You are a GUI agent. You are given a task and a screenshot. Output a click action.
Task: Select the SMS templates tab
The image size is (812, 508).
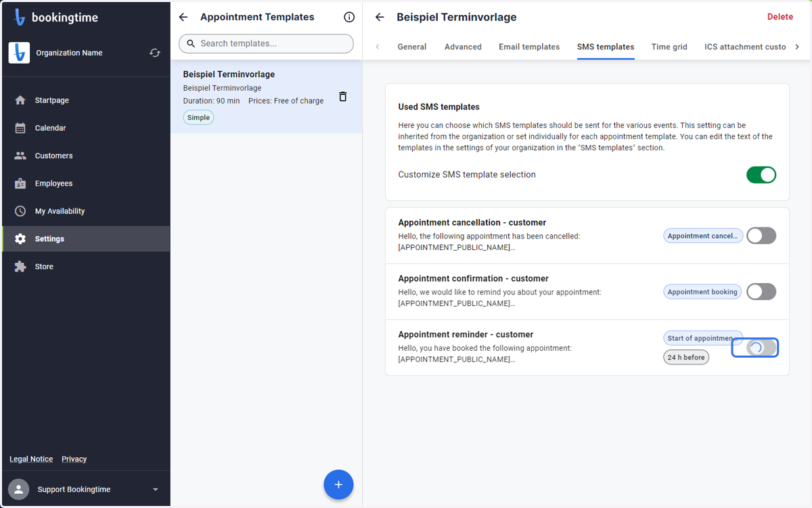[x=606, y=47]
